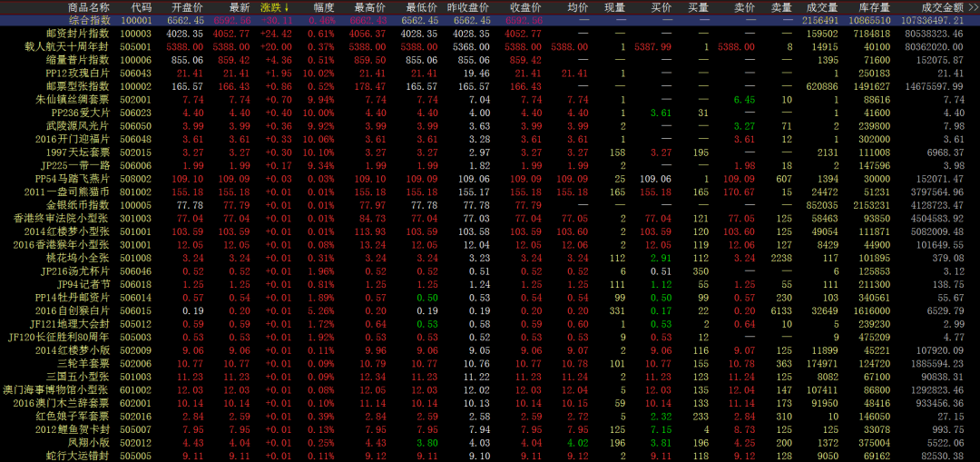Select the 澳门海事博物馆小型张 row
Image resolution: width=980 pixels, height=462 pixels.
pos(490,389)
